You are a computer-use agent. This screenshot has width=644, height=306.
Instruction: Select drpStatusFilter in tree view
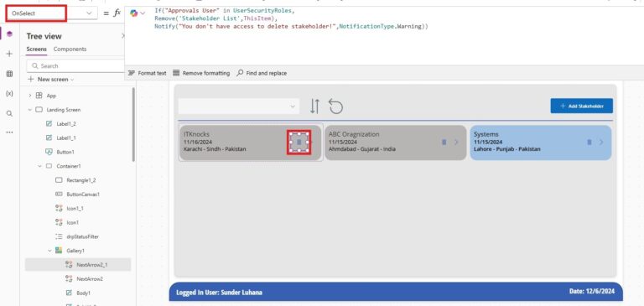[82, 236]
